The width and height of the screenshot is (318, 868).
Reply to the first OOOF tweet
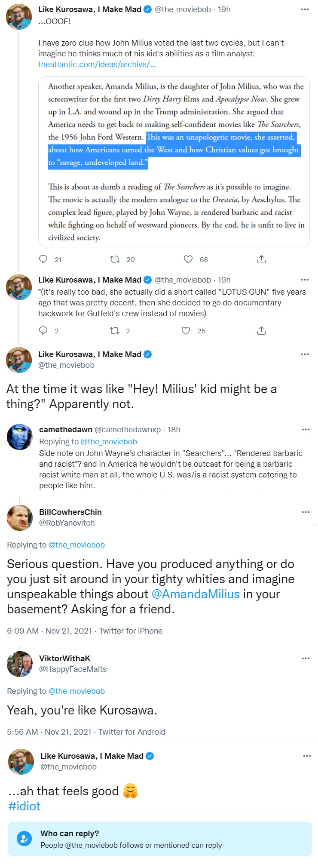[43, 259]
